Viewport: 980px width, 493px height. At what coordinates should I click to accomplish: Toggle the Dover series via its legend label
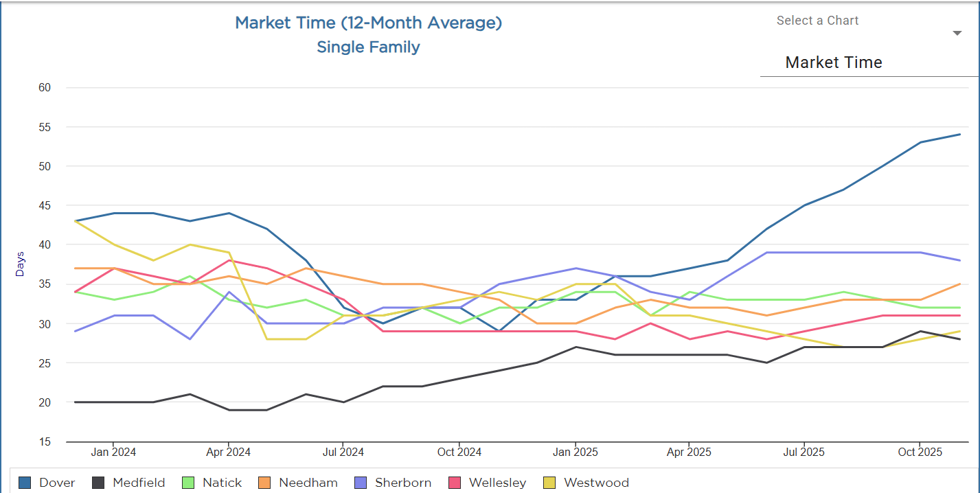(57, 483)
